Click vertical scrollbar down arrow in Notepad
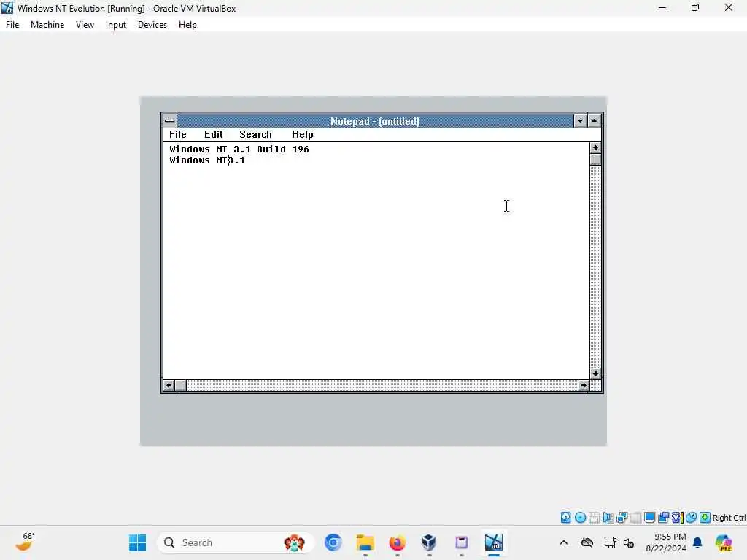Screen dimensions: 747x560 [x=595, y=374]
